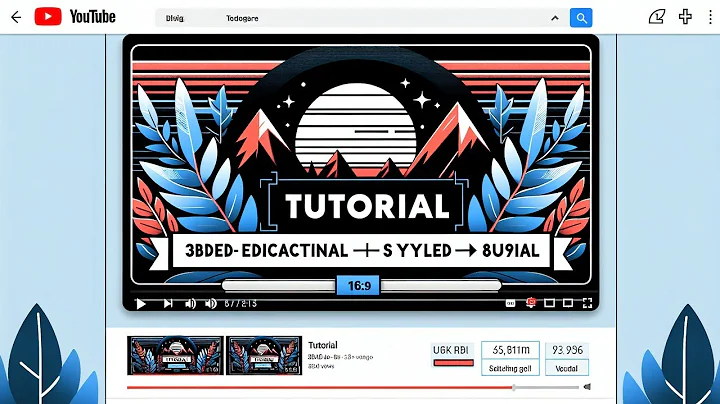
Task: Open YouTube home via the logo
Action: [x=75, y=17]
